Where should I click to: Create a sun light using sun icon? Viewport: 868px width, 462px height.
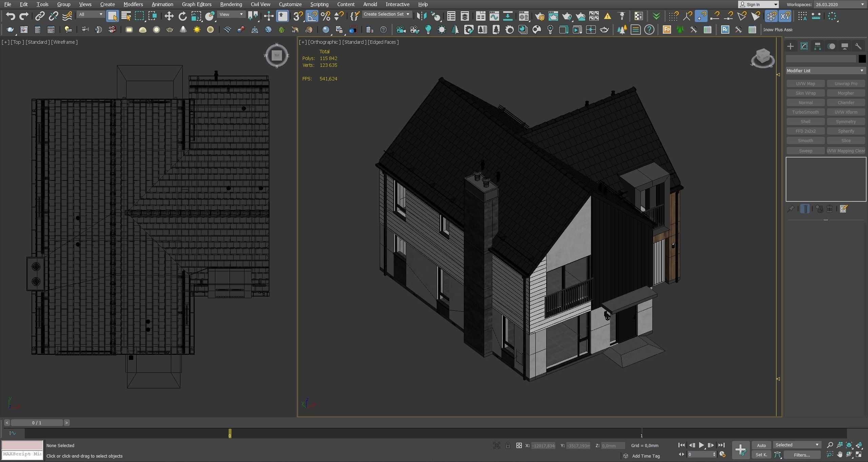click(x=197, y=30)
